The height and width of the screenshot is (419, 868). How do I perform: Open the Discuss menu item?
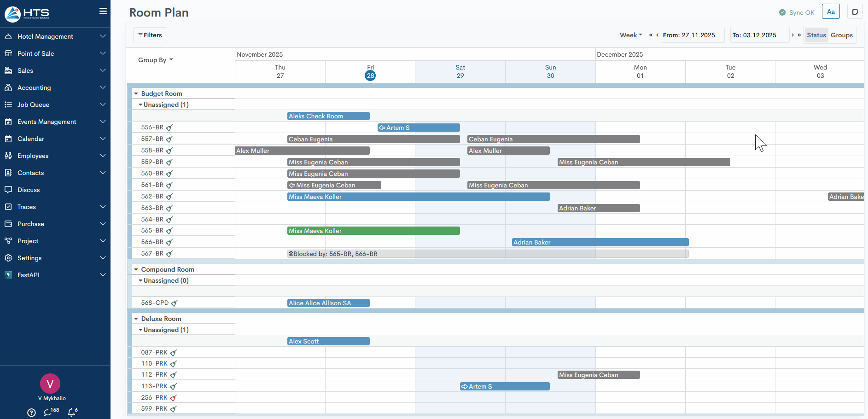coord(29,190)
